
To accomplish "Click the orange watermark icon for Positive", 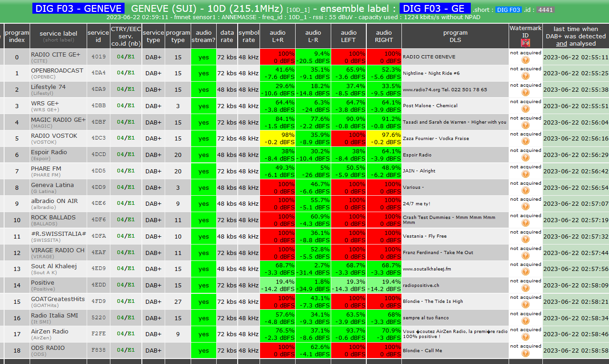I will (526, 288).
